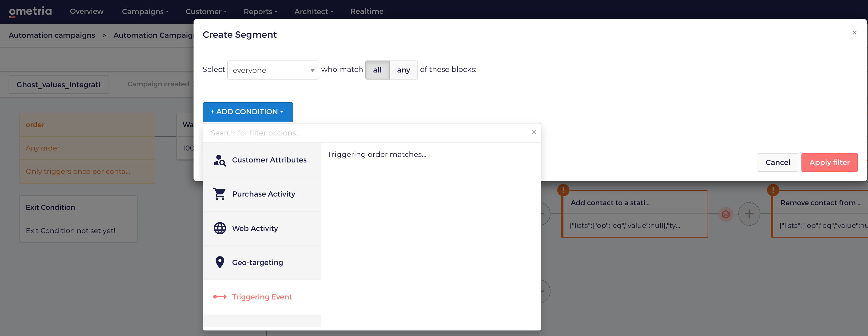
Task: Open Customer Attributes category
Action: pyautogui.click(x=262, y=160)
